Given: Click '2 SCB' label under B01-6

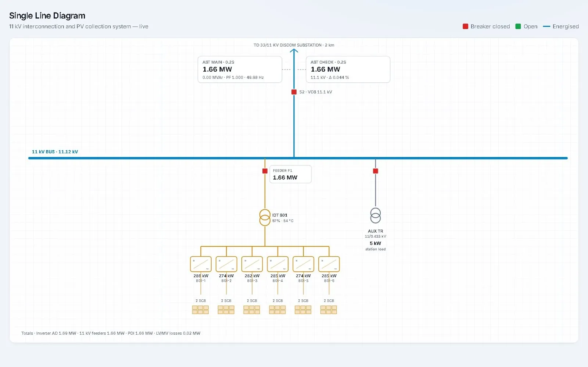Looking at the screenshot, I should (x=329, y=301).
